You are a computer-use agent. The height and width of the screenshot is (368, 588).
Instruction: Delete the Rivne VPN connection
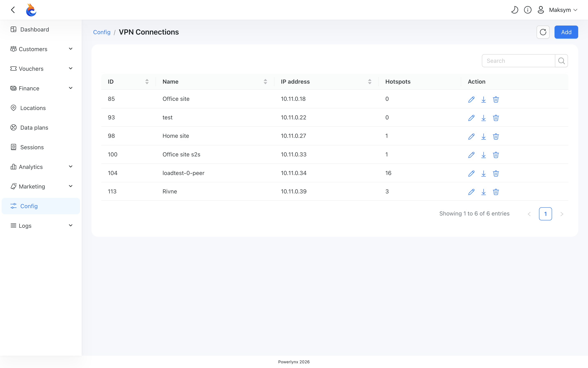(496, 192)
